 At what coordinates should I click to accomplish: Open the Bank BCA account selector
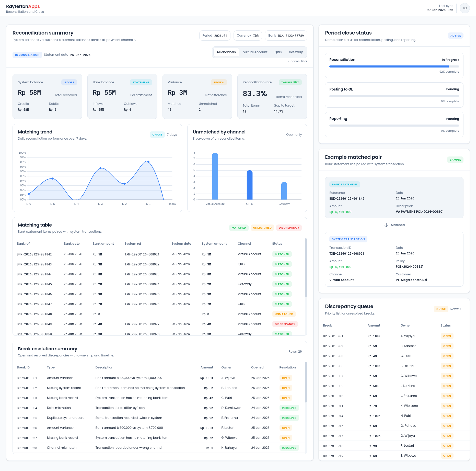(286, 36)
